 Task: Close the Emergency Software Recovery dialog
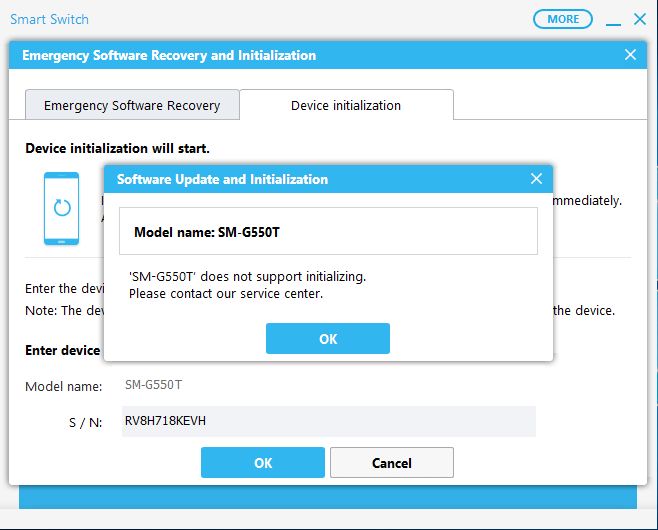630,55
